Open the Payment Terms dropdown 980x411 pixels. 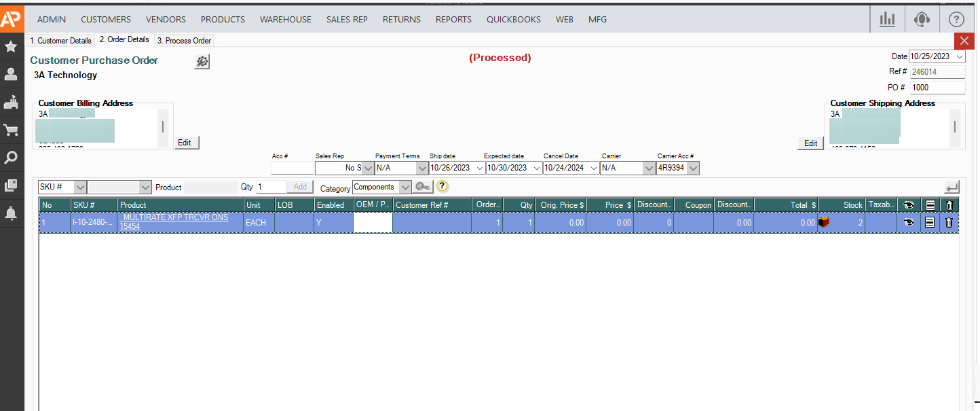pos(422,168)
